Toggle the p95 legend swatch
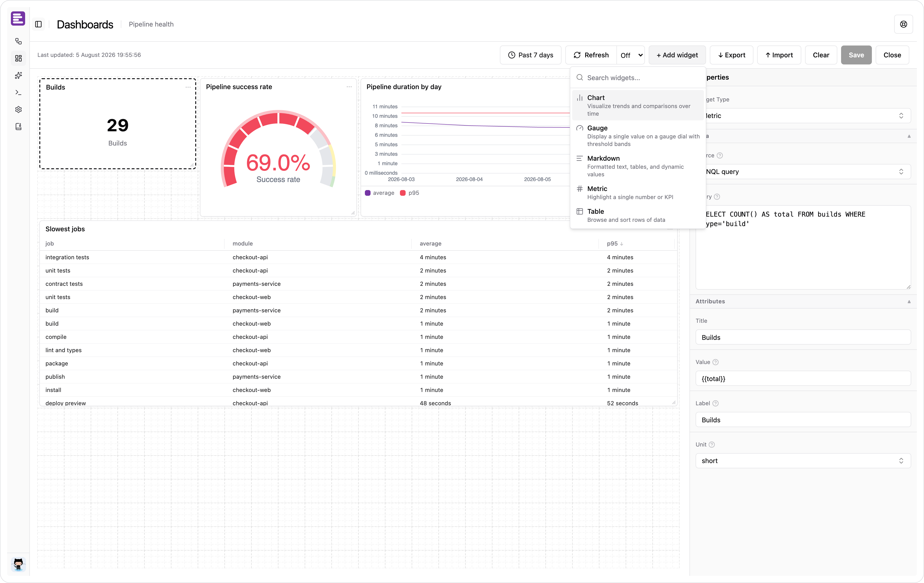924x583 pixels. (403, 193)
